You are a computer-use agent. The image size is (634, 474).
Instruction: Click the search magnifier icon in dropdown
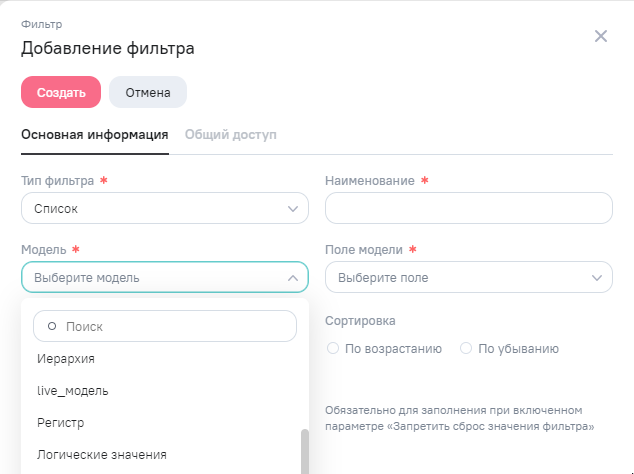pos(52,326)
